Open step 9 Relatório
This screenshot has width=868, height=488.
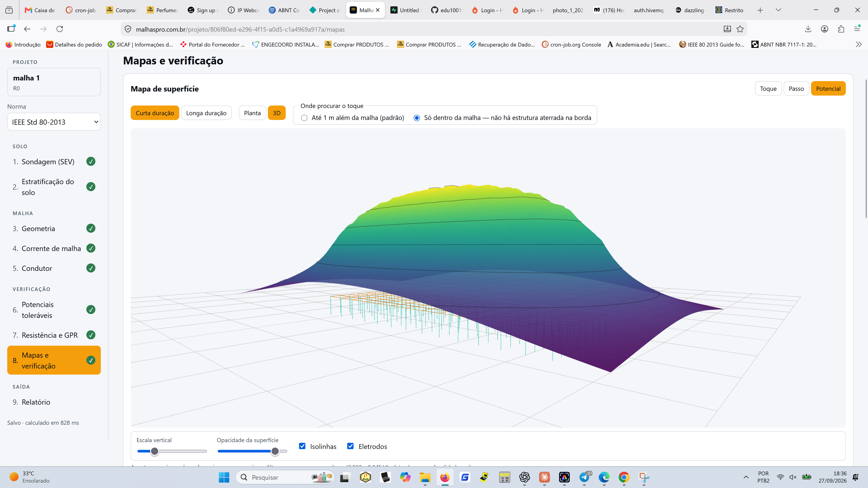(x=54, y=402)
